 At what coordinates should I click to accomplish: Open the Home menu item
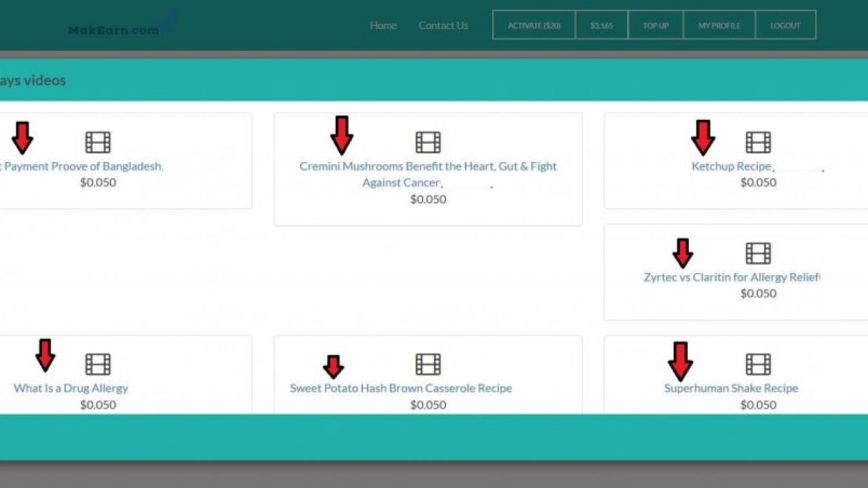tap(383, 26)
